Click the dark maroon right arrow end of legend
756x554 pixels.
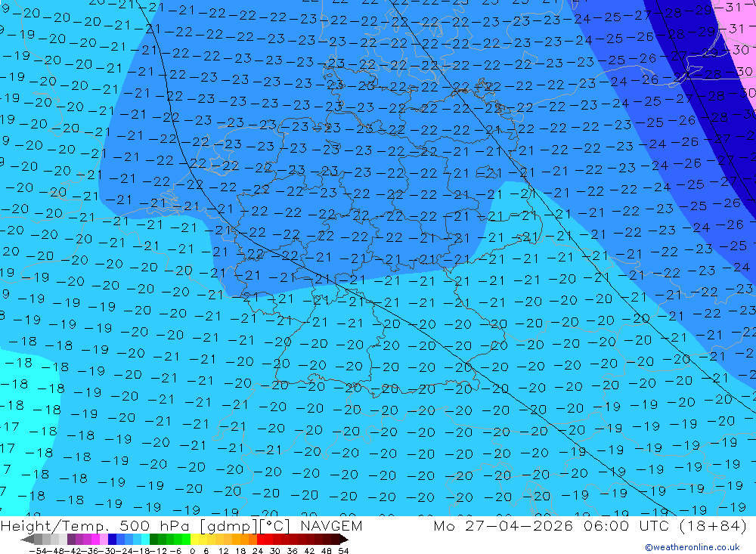344,540
